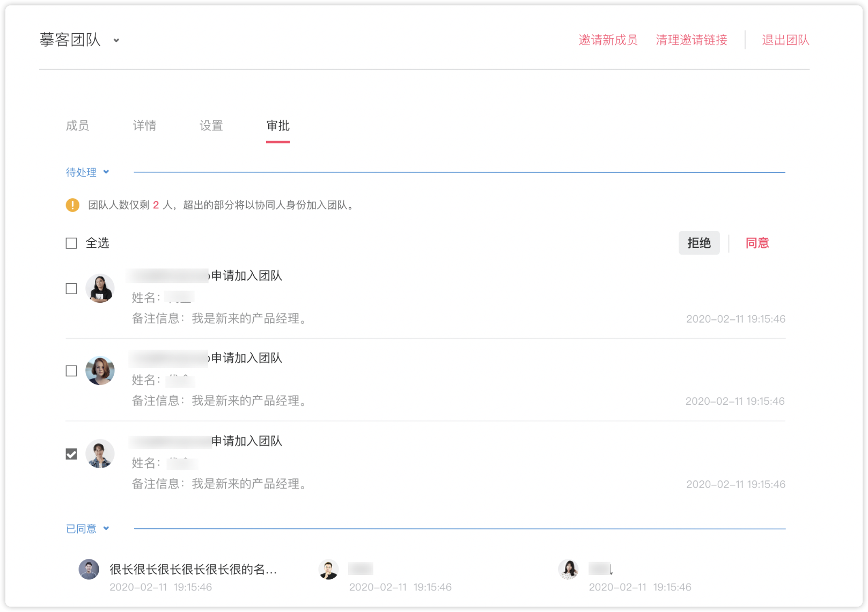Open the 摹客团队 team dropdown arrow
Screen dimensions: 868x612
(x=116, y=40)
